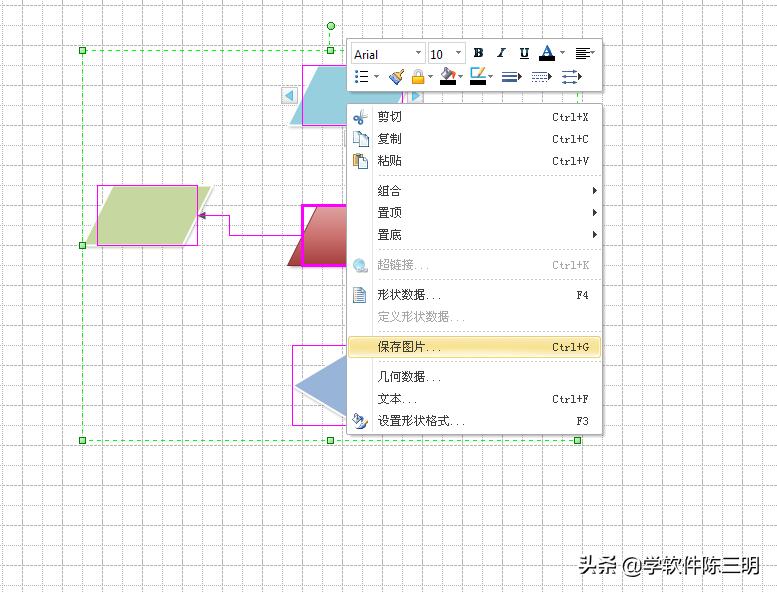Click the padlock protection icon
The height and width of the screenshot is (592, 777).
(x=418, y=76)
